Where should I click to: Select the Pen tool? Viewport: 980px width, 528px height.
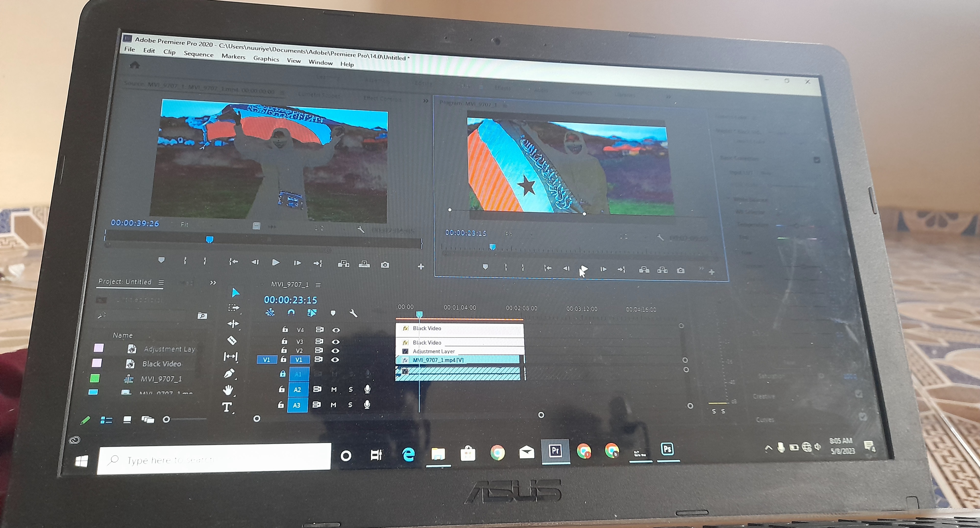click(229, 374)
